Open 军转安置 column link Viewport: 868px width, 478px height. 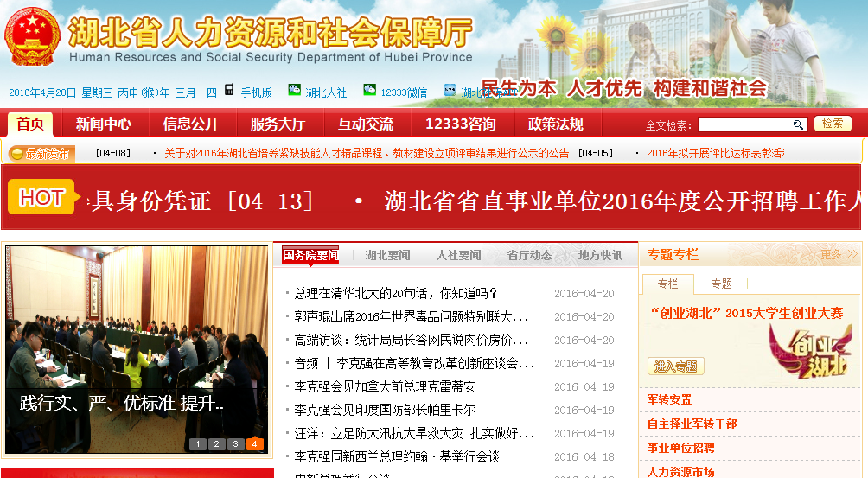[669, 399]
